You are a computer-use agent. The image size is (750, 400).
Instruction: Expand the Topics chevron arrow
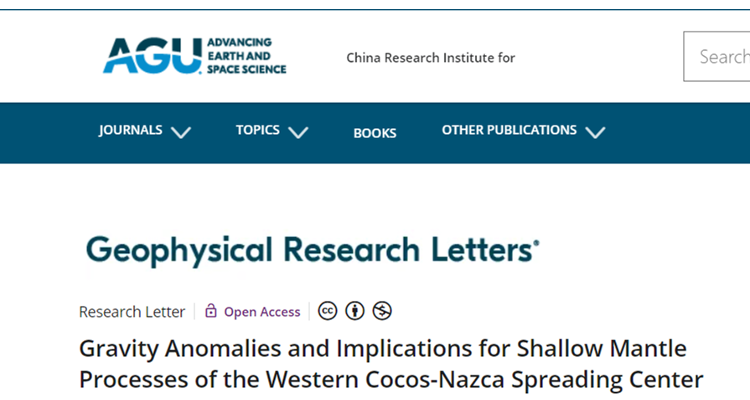[298, 132]
